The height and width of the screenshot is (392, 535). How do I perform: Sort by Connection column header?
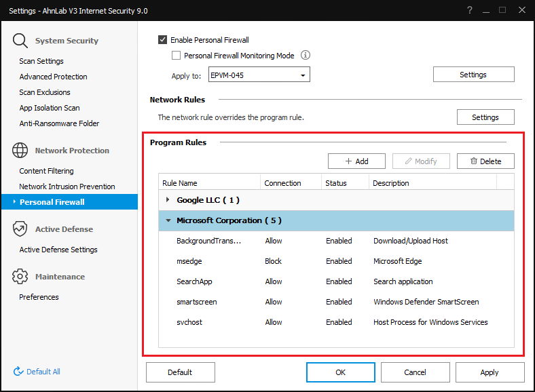click(x=291, y=183)
